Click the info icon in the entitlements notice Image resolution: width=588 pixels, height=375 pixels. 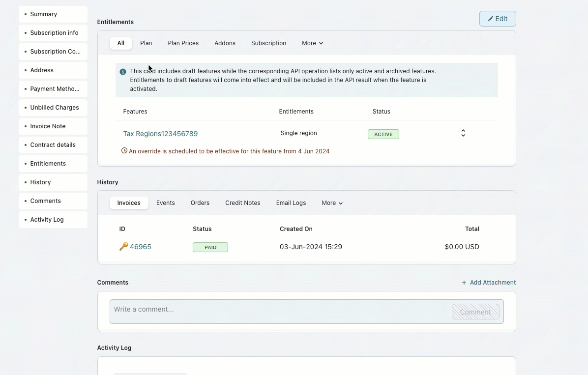pyautogui.click(x=122, y=72)
